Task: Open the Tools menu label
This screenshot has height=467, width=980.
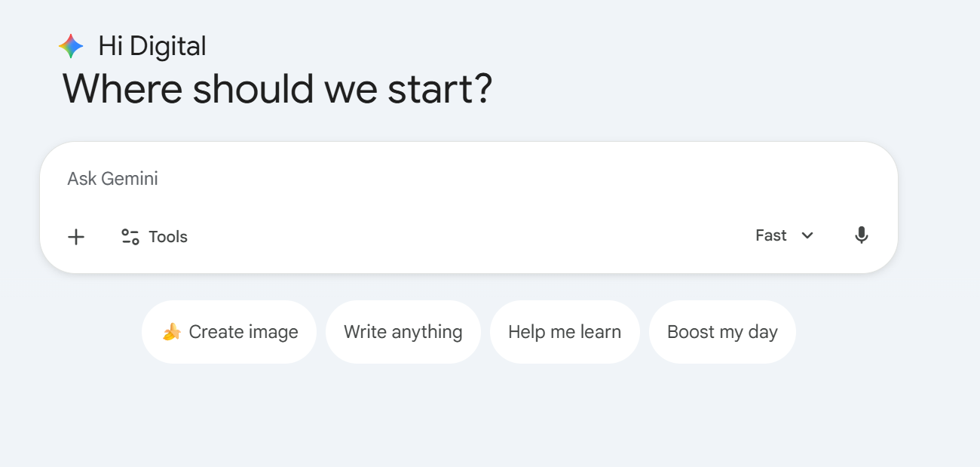Action: pos(168,237)
